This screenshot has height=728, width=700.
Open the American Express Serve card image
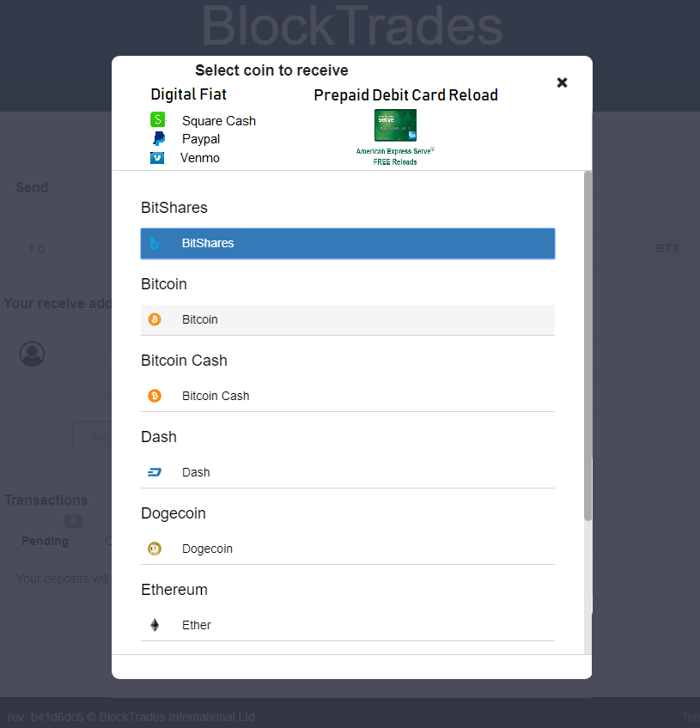pos(395,124)
